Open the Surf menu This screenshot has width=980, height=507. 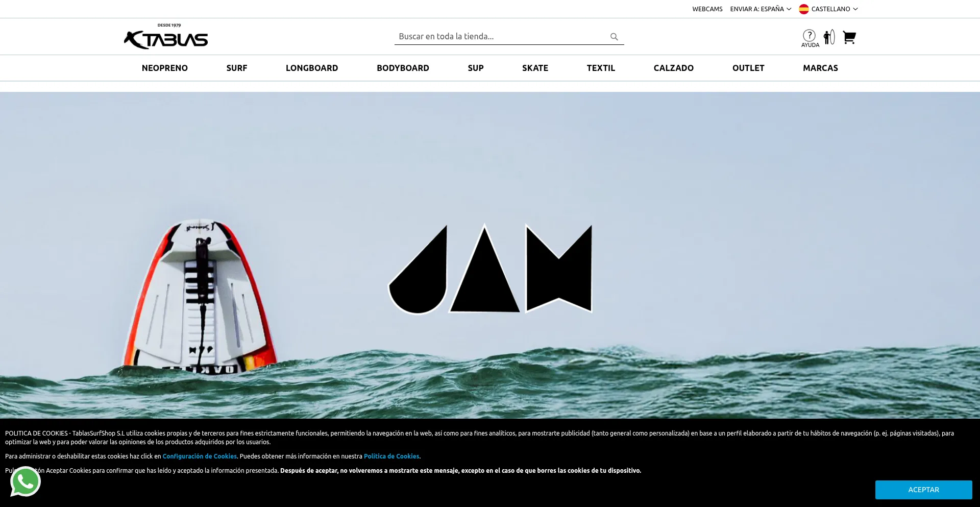pyautogui.click(x=237, y=68)
